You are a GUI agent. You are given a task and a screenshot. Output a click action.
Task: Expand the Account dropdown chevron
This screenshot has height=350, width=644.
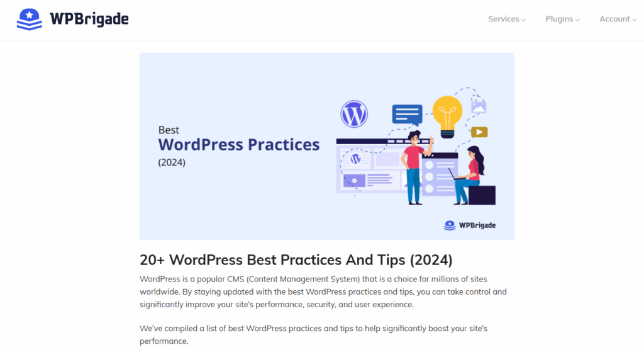[634, 20]
